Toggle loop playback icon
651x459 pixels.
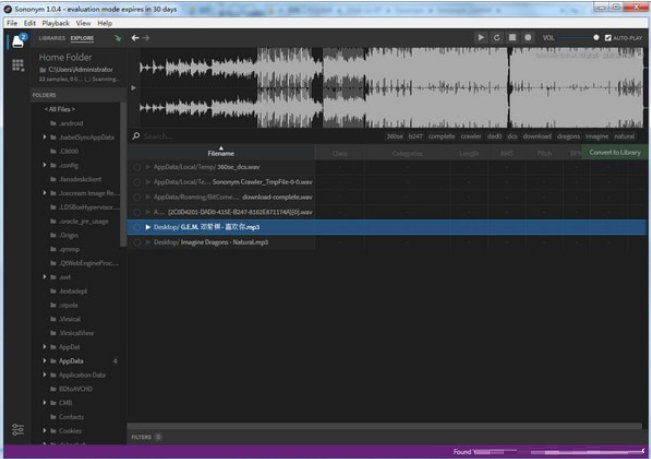tap(496, 38)
